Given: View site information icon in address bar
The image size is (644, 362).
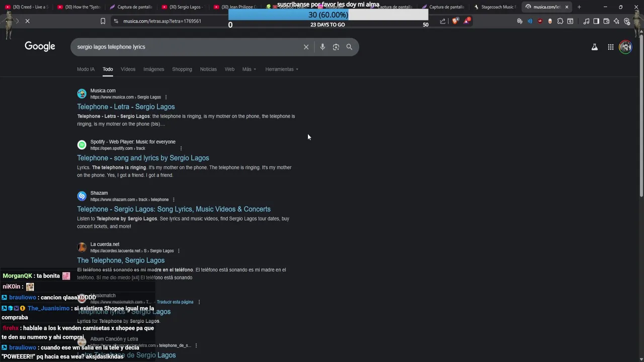Looking at the screenshot, I should click(116, 21).
